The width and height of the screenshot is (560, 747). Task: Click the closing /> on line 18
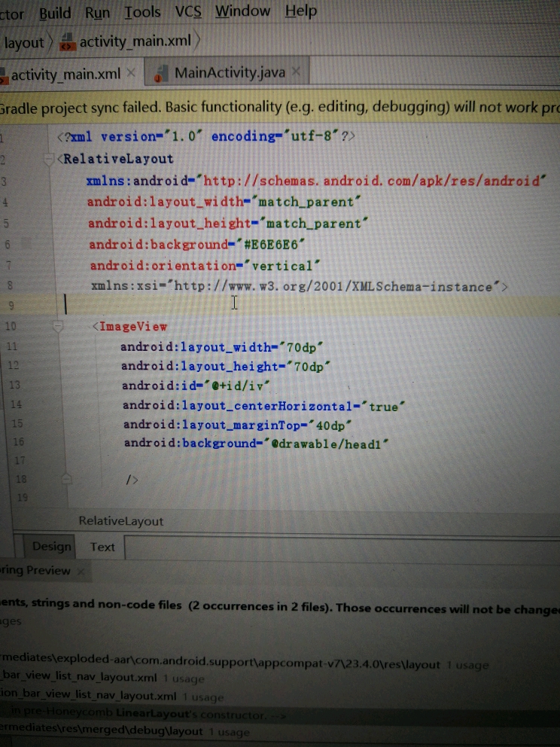(x=132, y=480)
